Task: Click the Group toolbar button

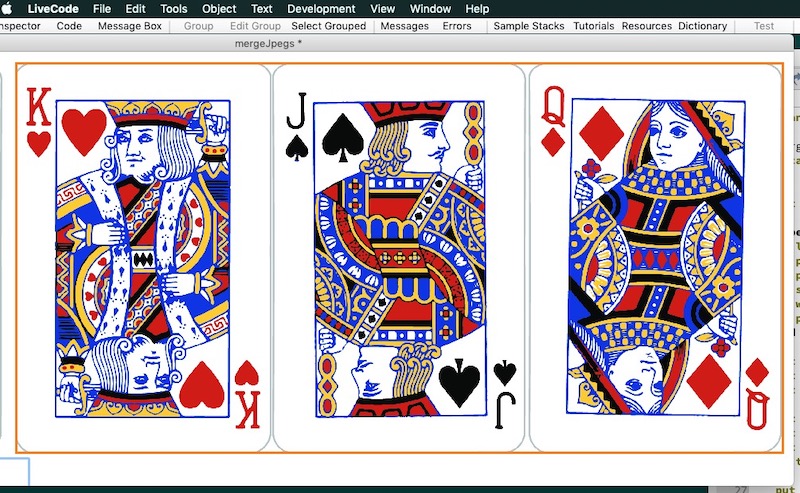Action: click(198, 26)
